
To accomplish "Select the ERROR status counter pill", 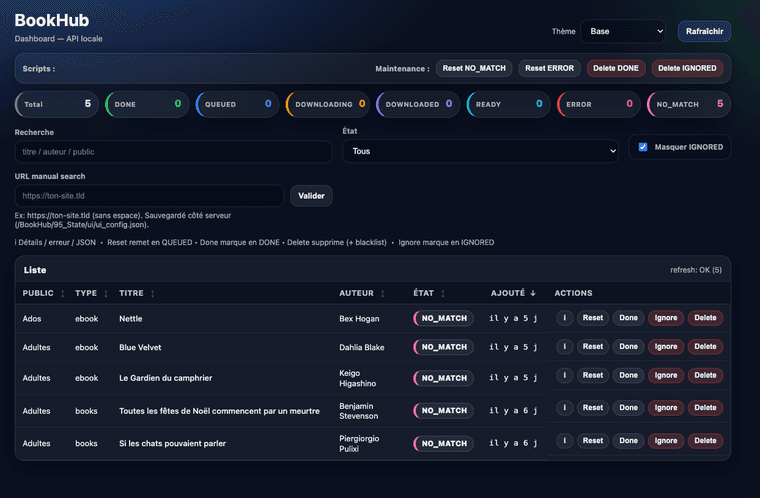I will tap(598, 104).
